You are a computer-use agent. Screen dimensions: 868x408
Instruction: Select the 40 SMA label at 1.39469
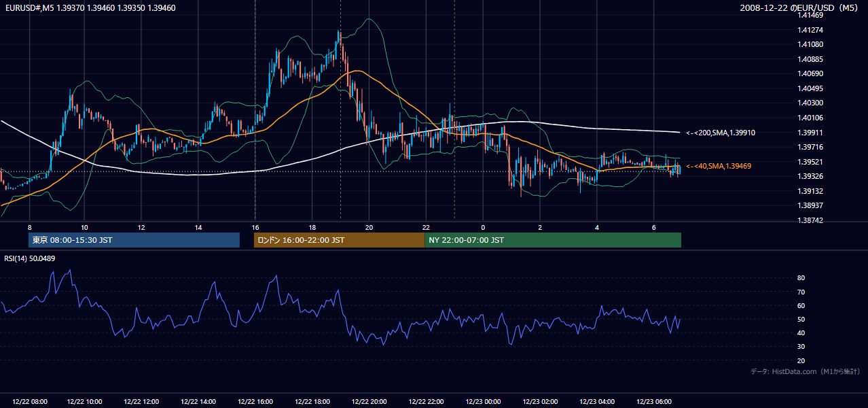(719, 166)
